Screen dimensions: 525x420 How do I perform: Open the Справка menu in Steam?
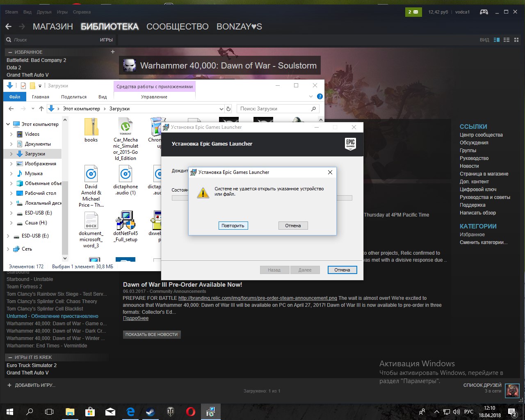point(82,12)
